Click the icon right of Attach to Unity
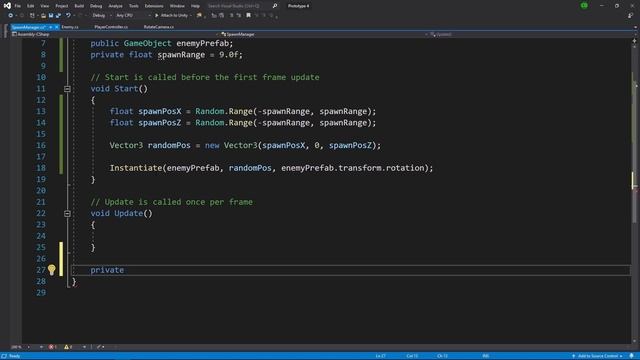The height and width of the screenshot is (360, 640). point(199,16)
